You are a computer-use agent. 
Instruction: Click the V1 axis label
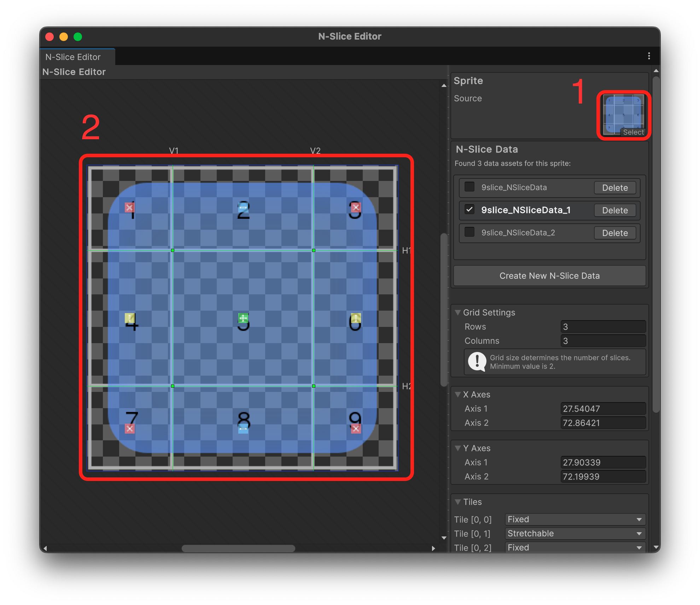click(174, 151)
